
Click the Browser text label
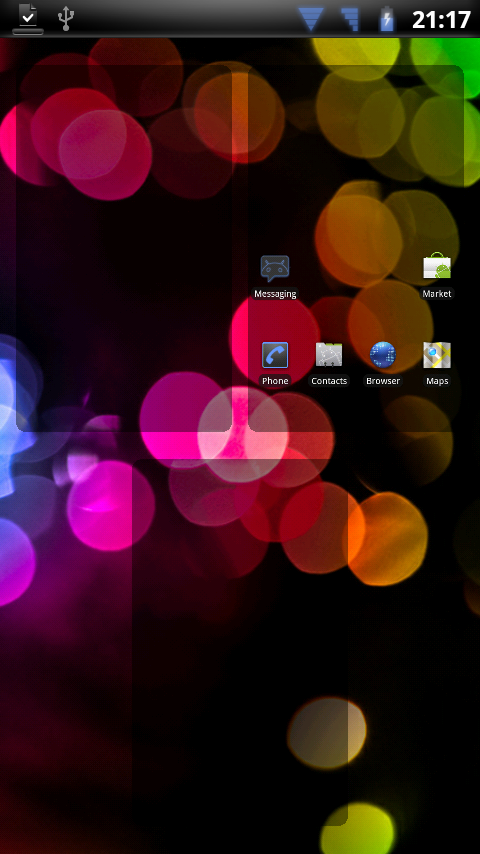[x=383, y=381]
